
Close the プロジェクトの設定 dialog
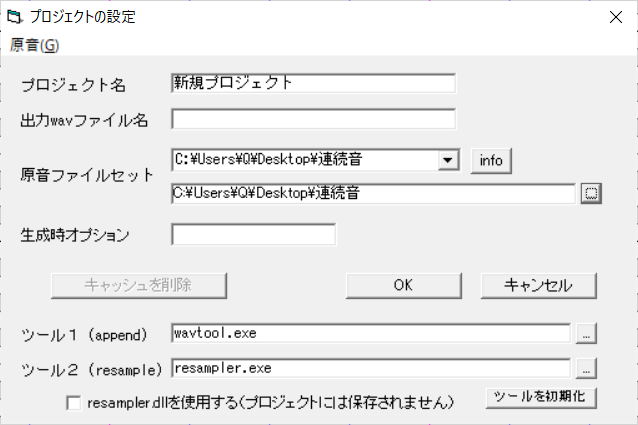(x=616, y=17)
